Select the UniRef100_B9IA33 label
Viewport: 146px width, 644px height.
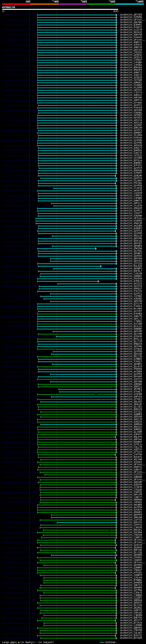[x=131, y=32]
